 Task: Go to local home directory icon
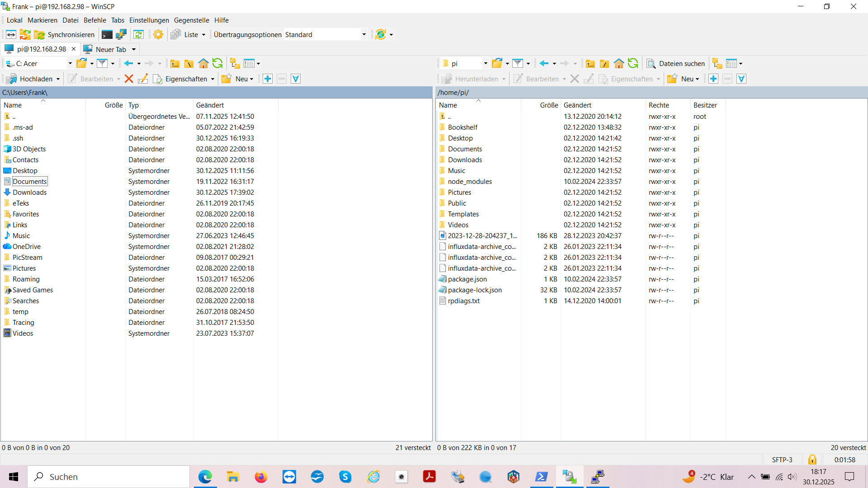(203, 64)
